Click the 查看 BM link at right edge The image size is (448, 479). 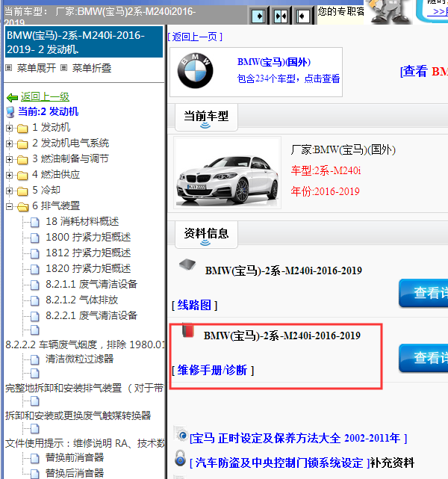pyautogui.click(x=424, y=72)
